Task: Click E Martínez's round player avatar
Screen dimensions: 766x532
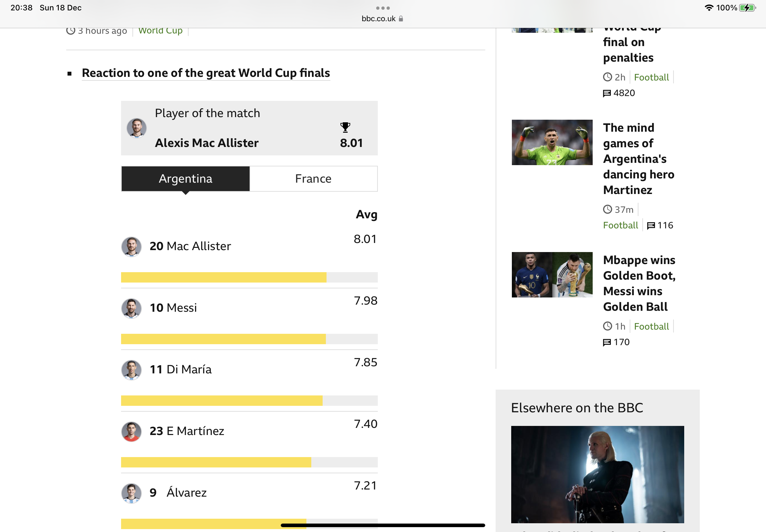Action: tap(131, 432)
